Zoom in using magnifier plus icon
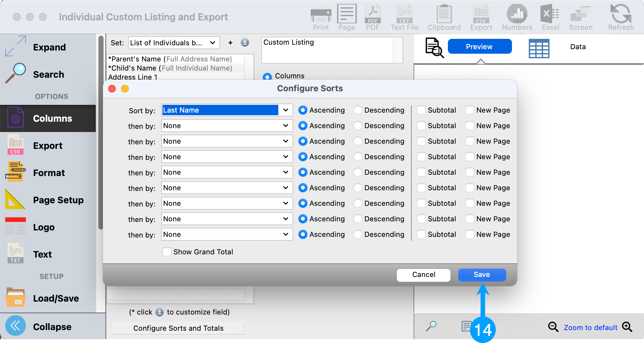The width and height of the screenshot is (644, 343). click(627, 327)
